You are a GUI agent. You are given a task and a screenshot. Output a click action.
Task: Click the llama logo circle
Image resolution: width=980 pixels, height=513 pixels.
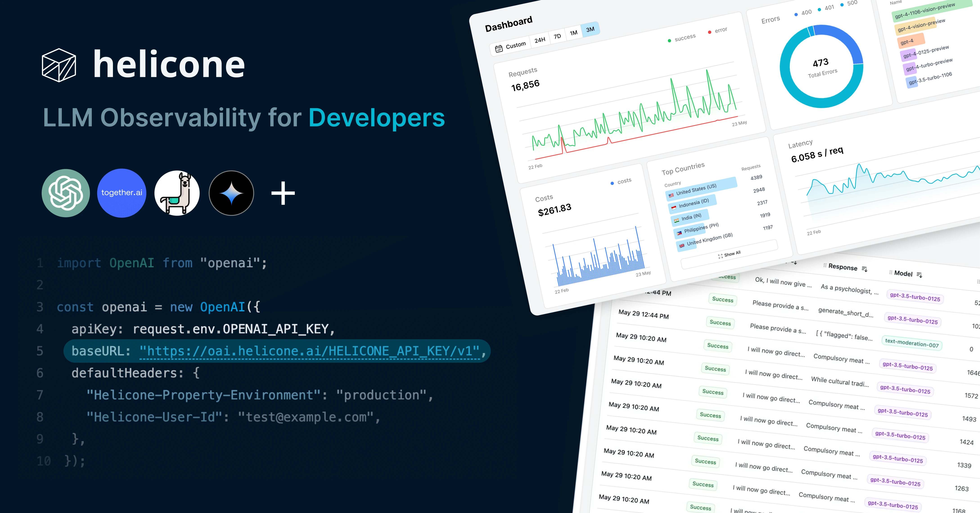(x=177, y=193)
